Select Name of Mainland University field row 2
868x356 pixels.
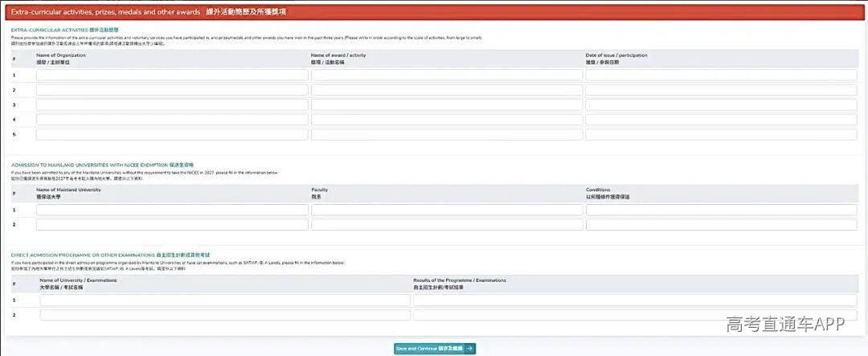pyautogui.click(x=172, y=225)
